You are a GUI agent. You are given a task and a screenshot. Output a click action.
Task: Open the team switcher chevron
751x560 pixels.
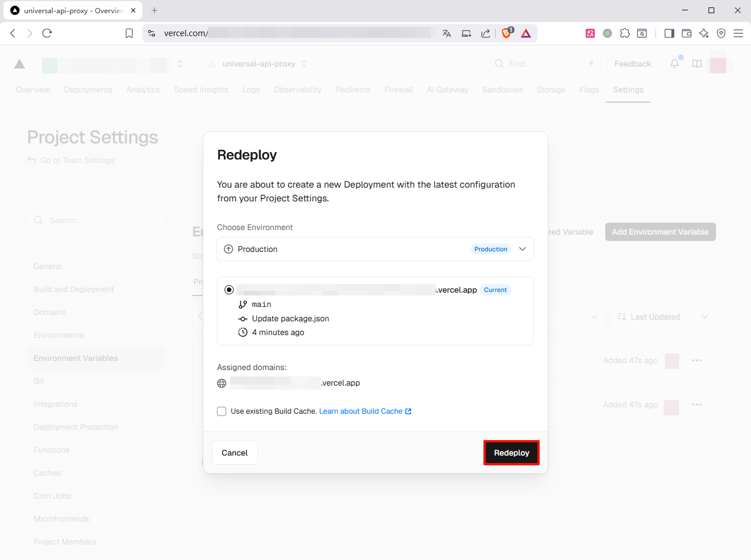(x=180, y=64)
